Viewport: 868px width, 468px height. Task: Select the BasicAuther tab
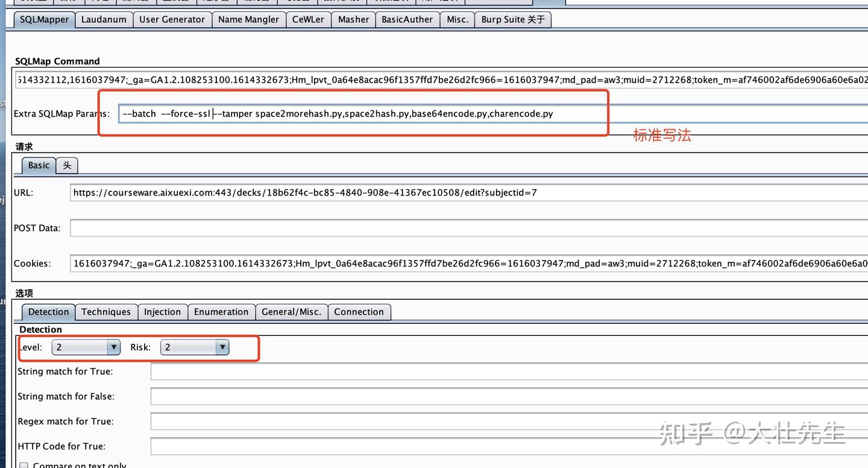tap(407, 19)
